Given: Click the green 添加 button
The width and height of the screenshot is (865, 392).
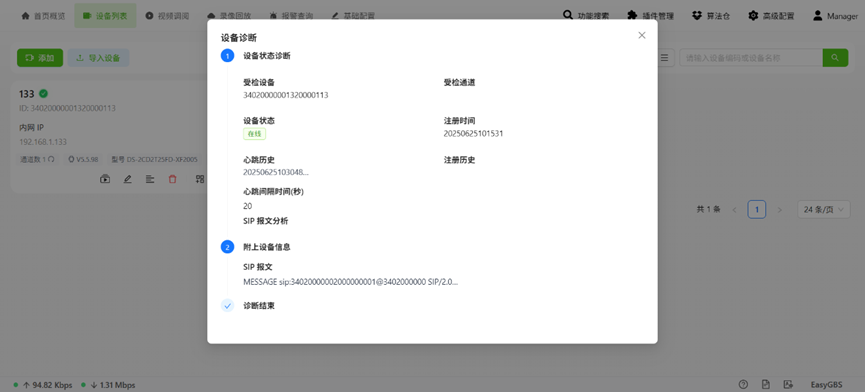Looking at the screenshot, I should pos(40,57).
